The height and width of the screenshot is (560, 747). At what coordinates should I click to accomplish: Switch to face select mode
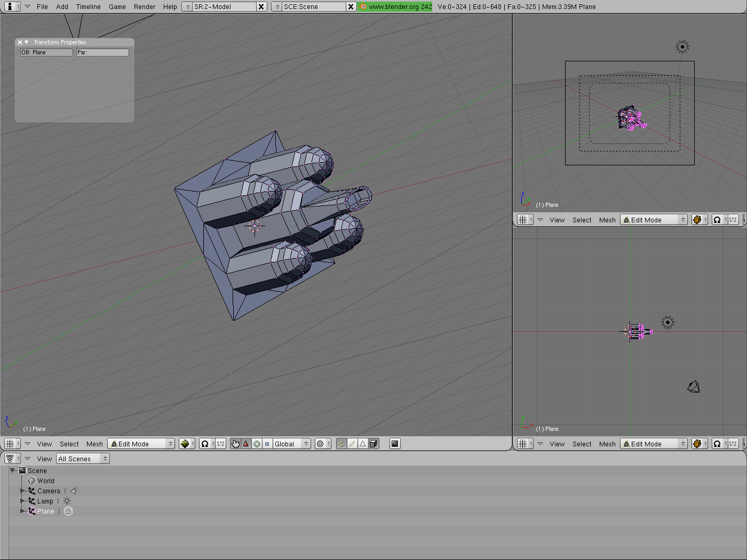pyautogui.click(x=363, y=444)
